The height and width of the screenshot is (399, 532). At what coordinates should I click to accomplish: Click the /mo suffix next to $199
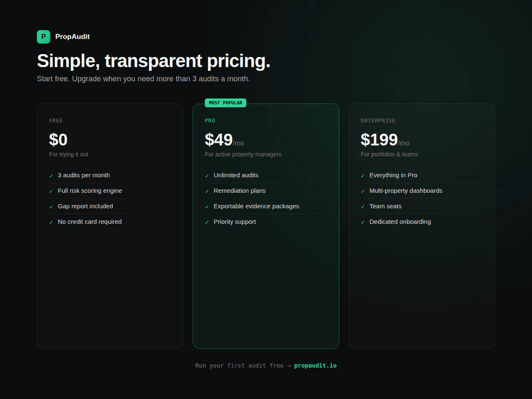[403, 143]
